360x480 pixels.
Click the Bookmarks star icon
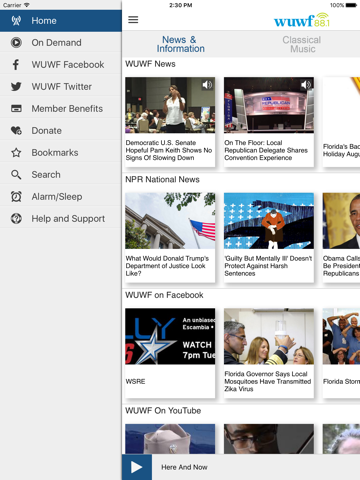(x=16, y=153)
